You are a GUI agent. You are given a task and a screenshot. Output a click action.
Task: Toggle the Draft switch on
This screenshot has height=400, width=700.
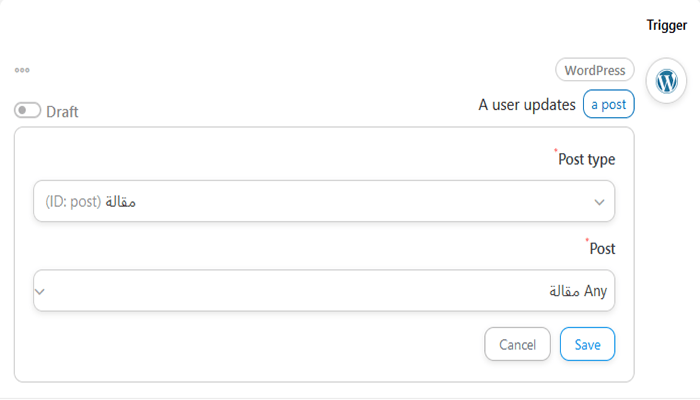point(27,111)
